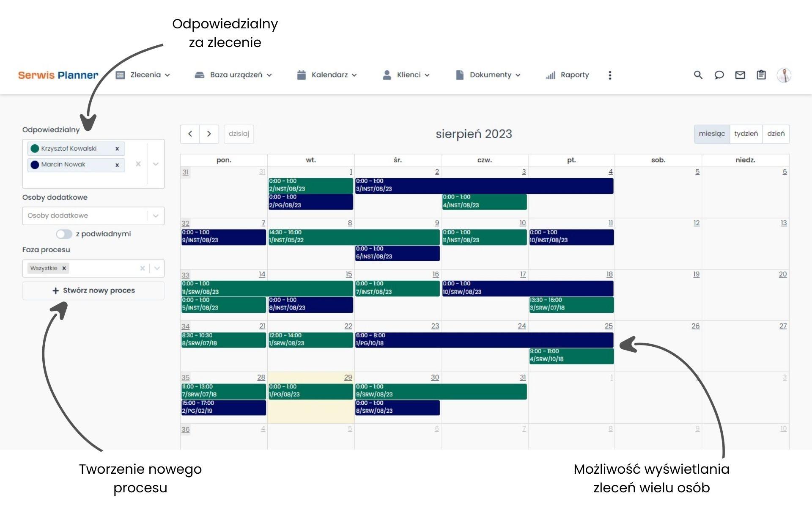Expand the Odpowiedzialny dropdown chevron
Screen dimensions: 812x508
click(156, 164)
